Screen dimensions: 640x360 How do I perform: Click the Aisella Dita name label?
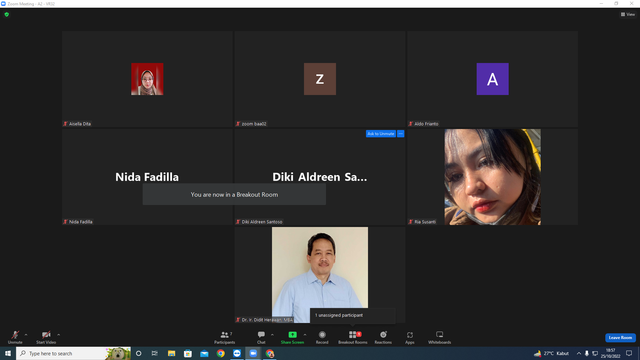(80, 124)
